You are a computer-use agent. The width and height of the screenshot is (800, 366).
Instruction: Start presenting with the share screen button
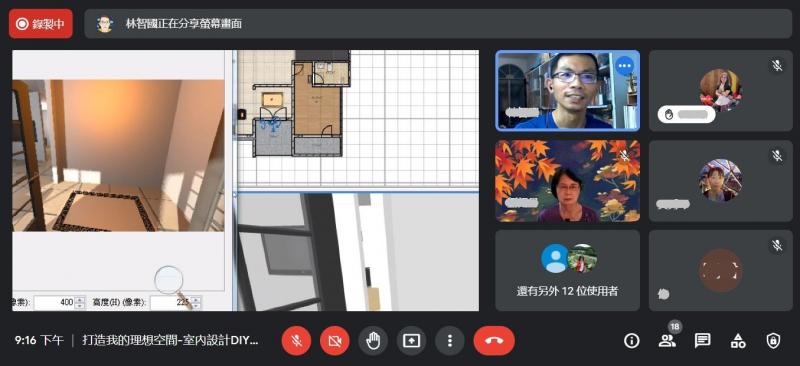411,340
